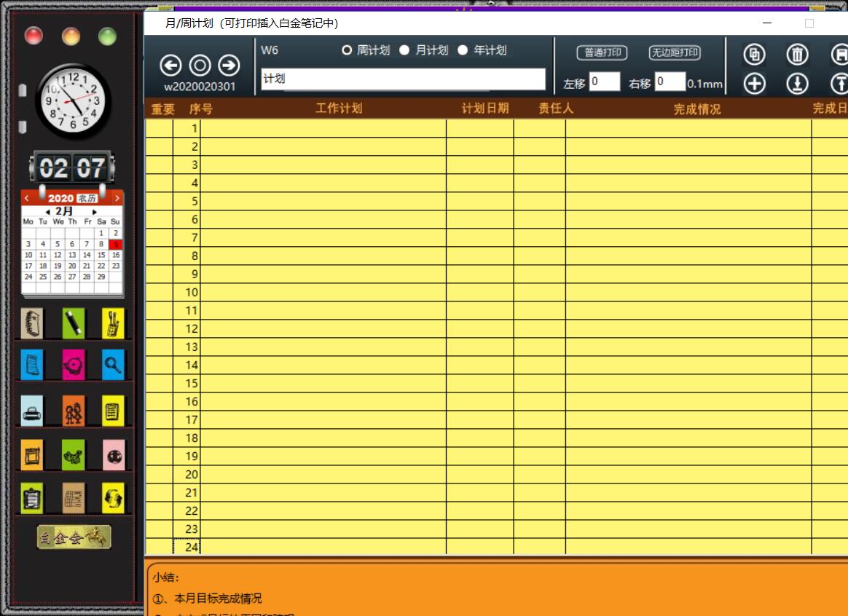Click the 无边距打印 button
The height and width of the screenshot is (616, 848).
675,52
